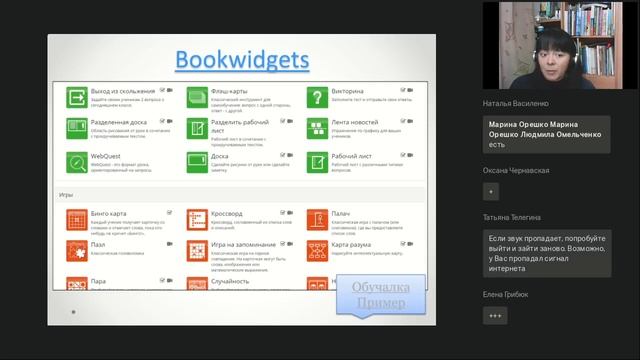Screen dimensions: 640x360
Task: Click the Случайность widget title
Action: [230, 281]
